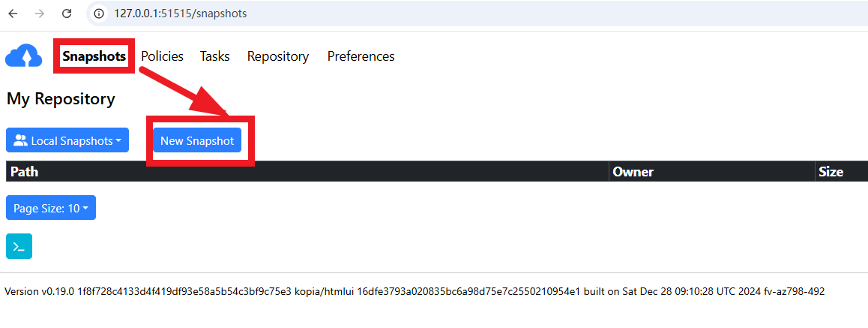Reload the page with the refresh icon

pos(67,14)
